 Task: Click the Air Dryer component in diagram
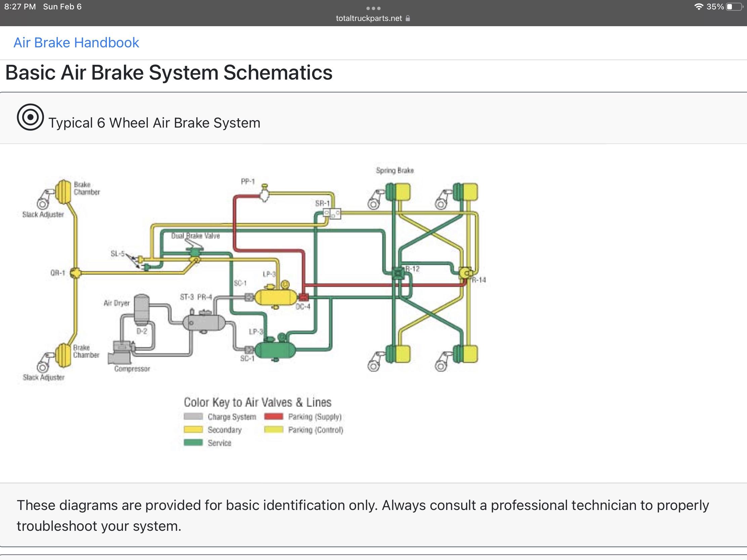click(141, 309)
